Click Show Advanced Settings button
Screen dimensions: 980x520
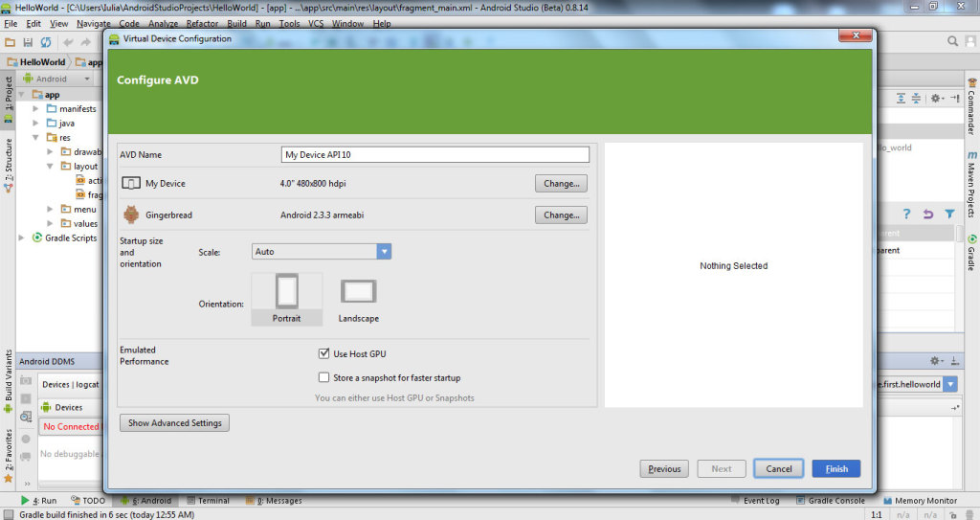175,423
